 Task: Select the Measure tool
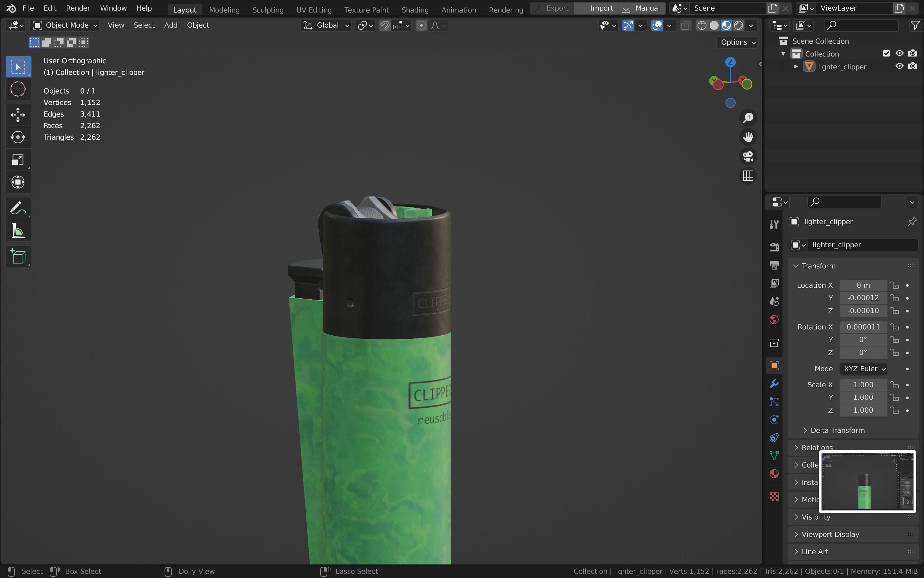[18, 231]
